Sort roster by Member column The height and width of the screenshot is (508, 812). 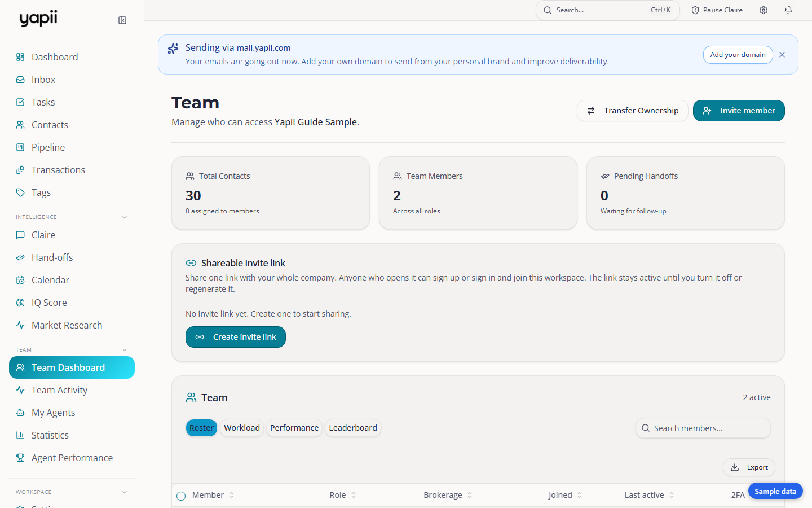point(213,495)
